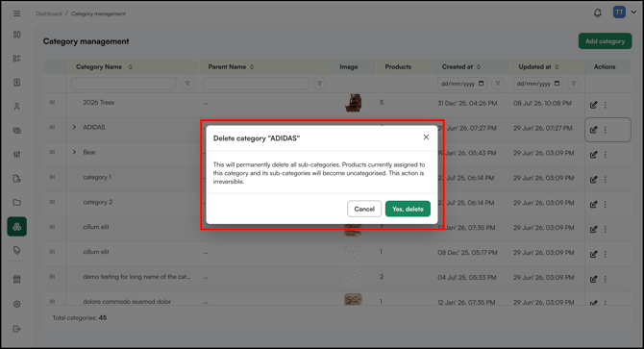Focus the Category Name filter input
Image resolution: width=644 pixels, height=349 pixels.
[x=124, y=84]
